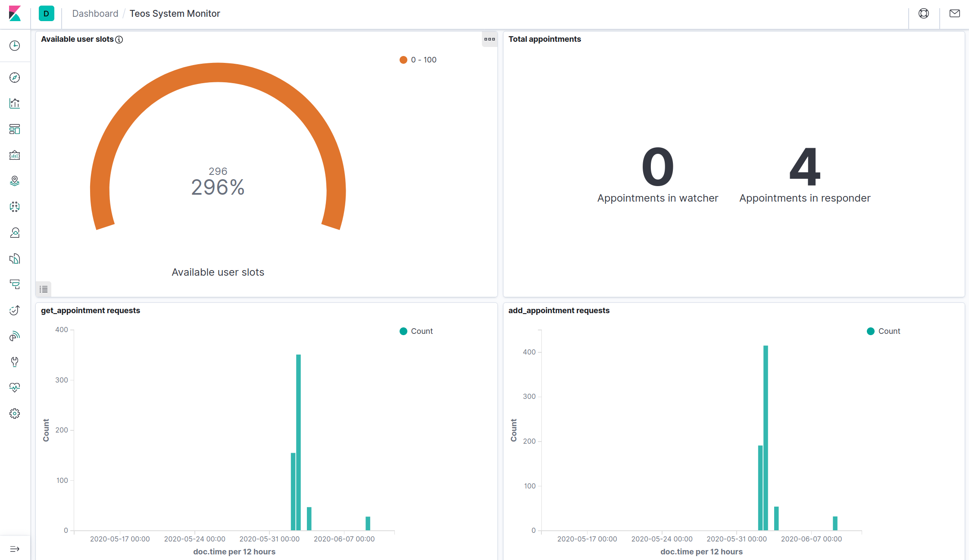Click tallest bar in get_appointment requests chart

pyautogui.click(x=299, y=442)
